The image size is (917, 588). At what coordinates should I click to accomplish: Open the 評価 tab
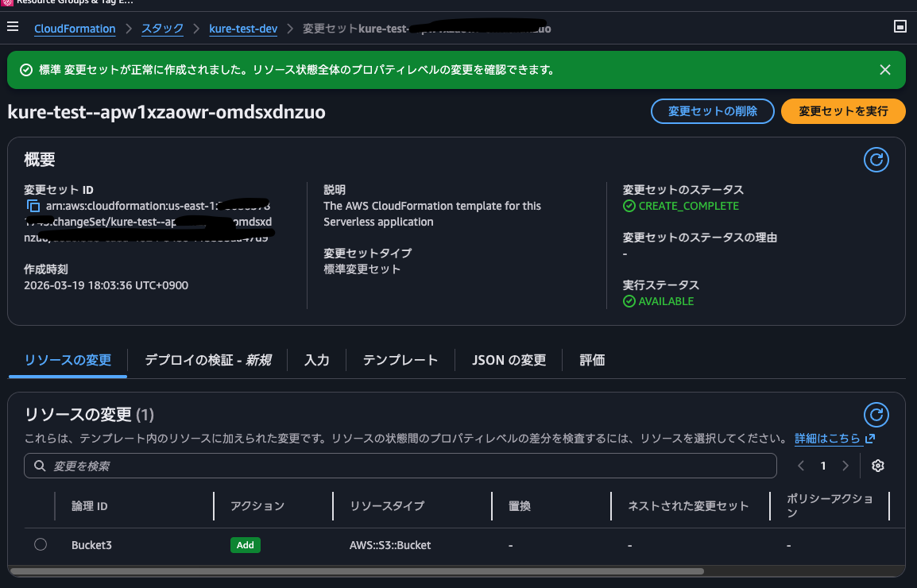click(x=592, y=360)
